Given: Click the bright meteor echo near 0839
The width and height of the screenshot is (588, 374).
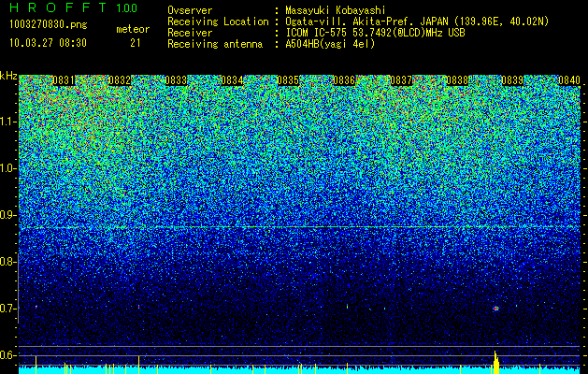Looking at the screenshot, I should point(496,309).
